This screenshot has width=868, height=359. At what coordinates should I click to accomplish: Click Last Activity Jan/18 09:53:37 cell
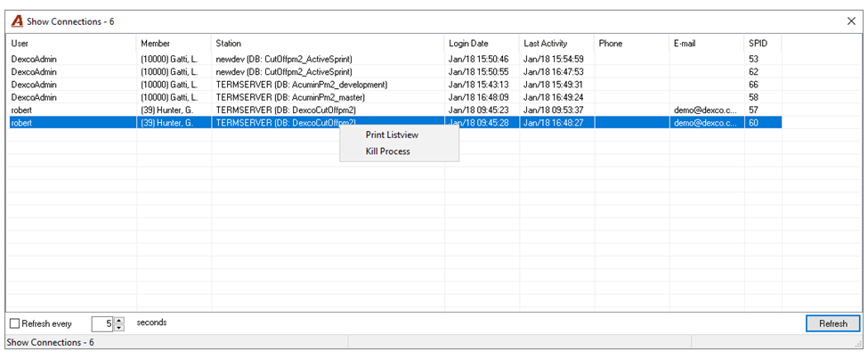(554, 110)
